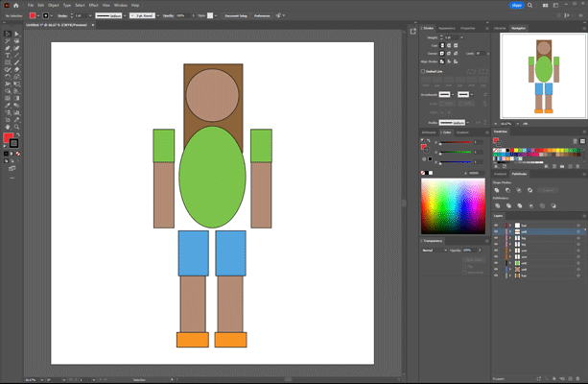The width and height of the screenshot is (588, 384).
Task: Click the Navigator preview thumbnail
Action: 543,76
